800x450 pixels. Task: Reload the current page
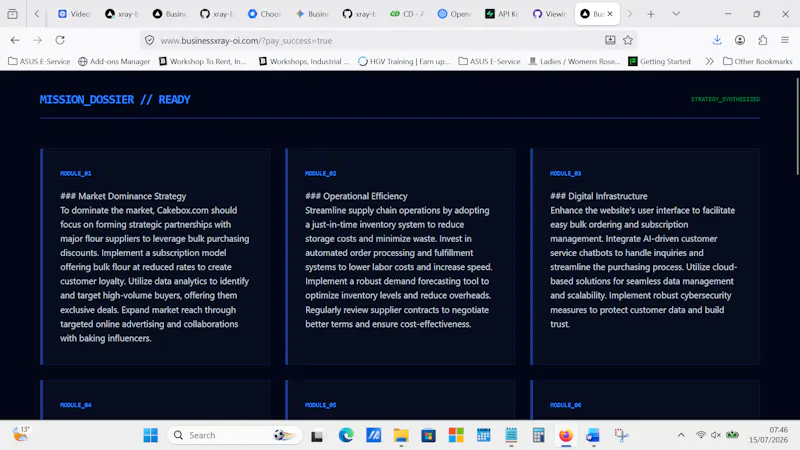(x=60, y=40)
